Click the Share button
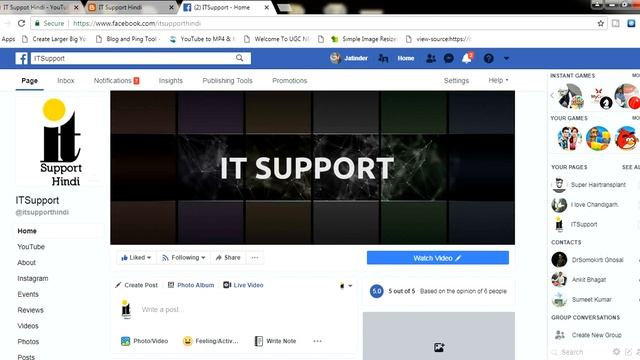640x360 pixels. click(x=228, y=258)
